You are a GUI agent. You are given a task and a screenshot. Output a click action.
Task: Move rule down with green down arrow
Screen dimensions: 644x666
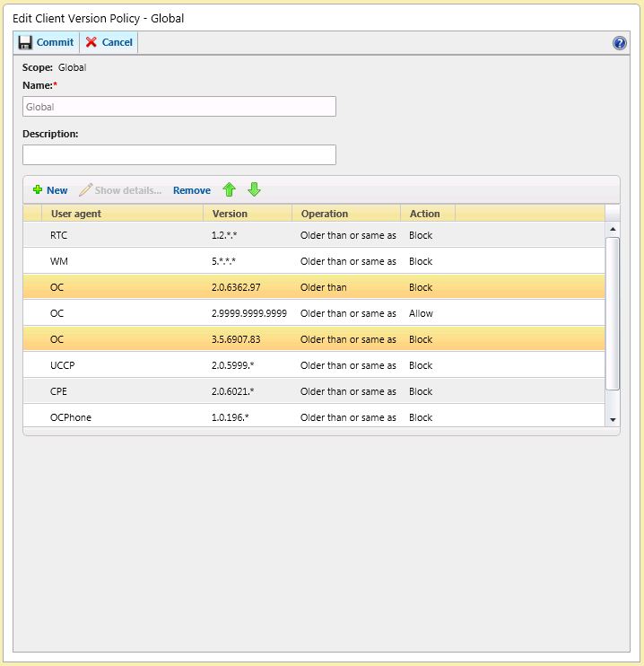point(254,189)
